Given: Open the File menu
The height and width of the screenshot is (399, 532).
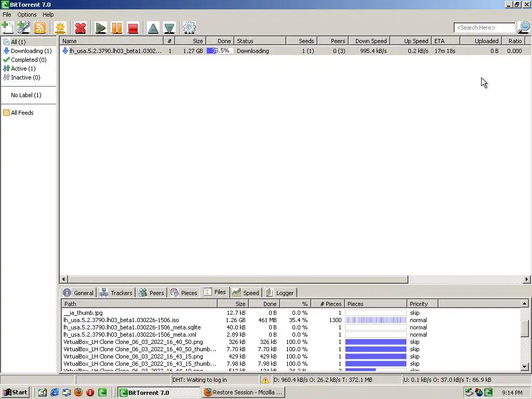Looking at the screenshot, I should [x=7, y=15].
